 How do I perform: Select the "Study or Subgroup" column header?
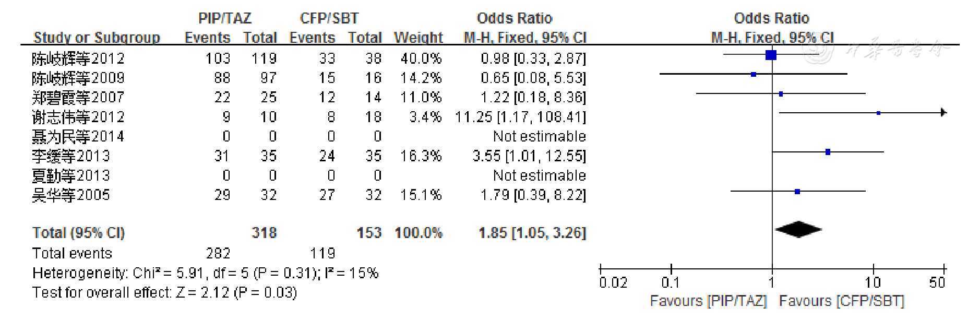97,38
